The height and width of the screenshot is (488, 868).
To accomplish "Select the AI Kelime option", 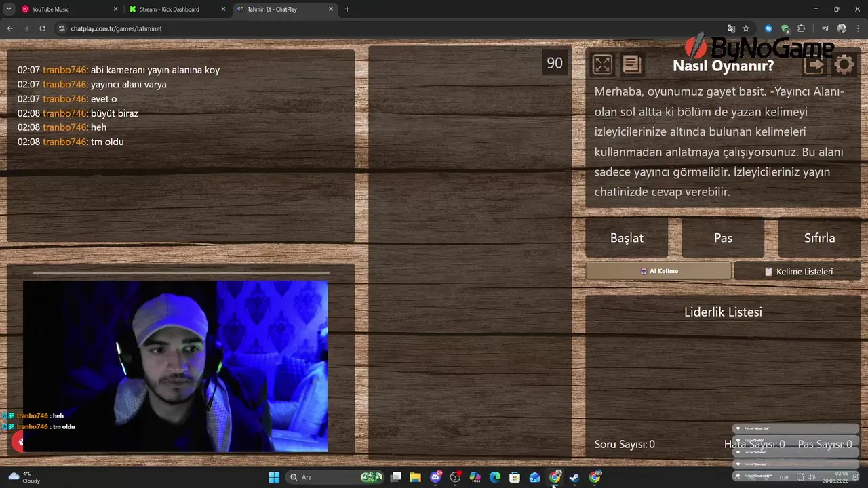I will (x=658, y=271).
